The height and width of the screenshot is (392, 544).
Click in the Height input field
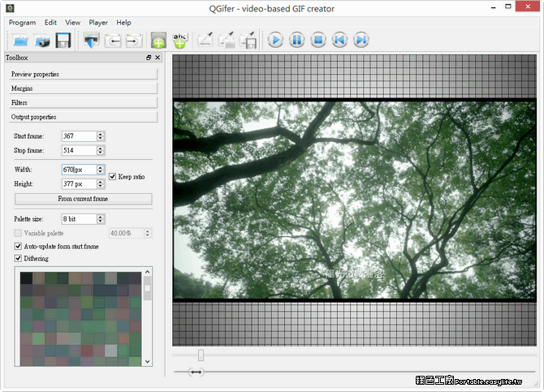click(x=79, y=184)
